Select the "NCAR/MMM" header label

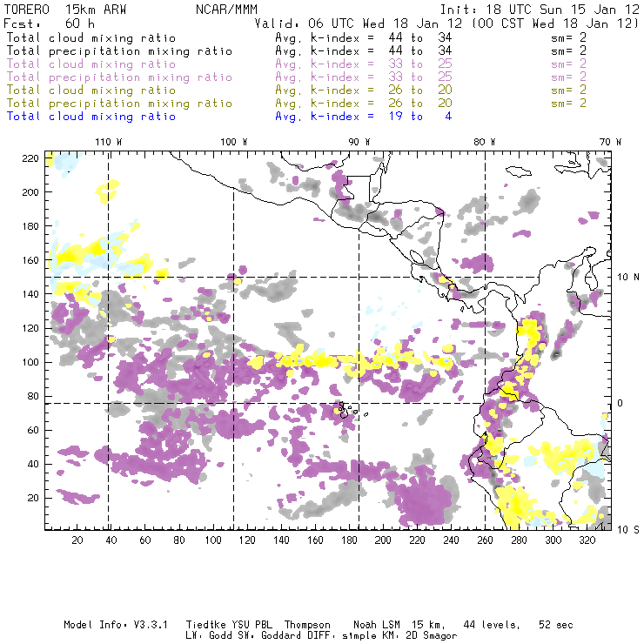226,10
